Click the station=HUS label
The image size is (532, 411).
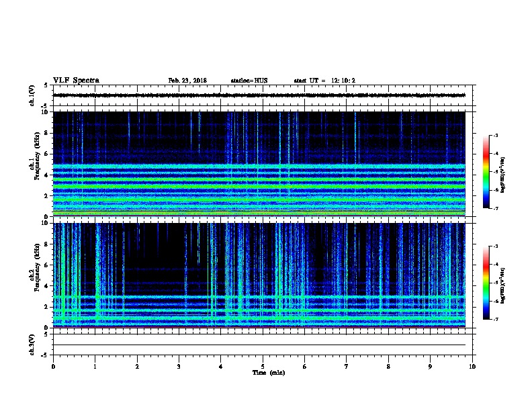(x=249, y=81)
